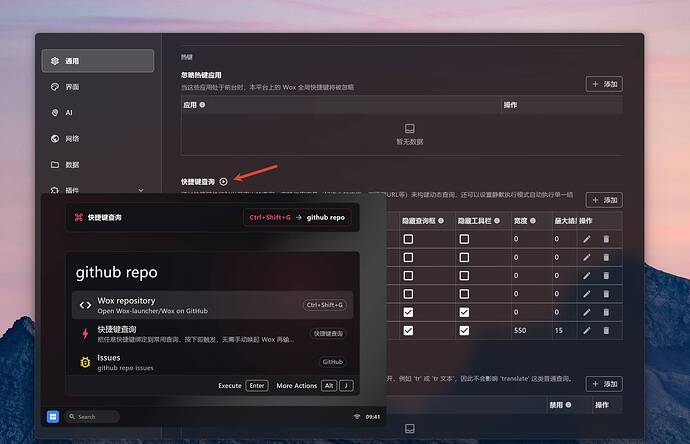Expand the 插件 section chevron
This screenshot has width=690, height=444.
[141, 191]
